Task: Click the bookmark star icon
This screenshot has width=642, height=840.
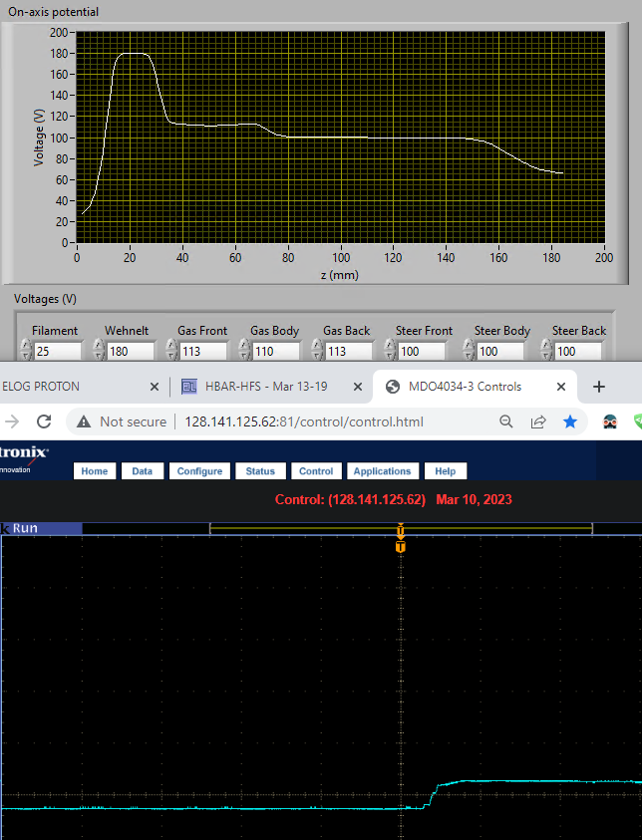Action: pyautogui.click(x=570, y=421)
